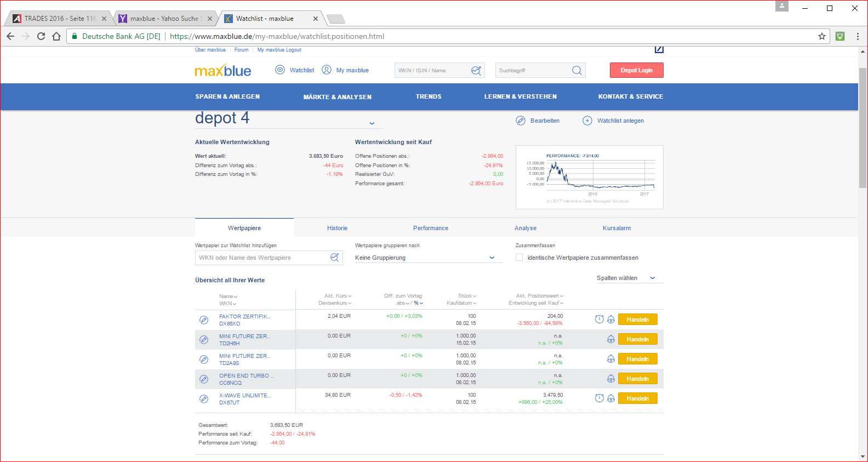Open the Kursalarm tab
Image resolution: width=868 pixels, height=462 pixels.
[x=616, y=228]
